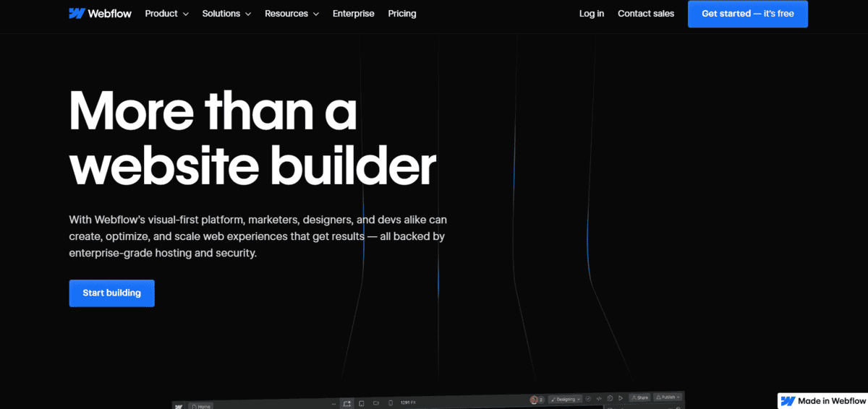Image resolution: width=868 pixels, height=409 pixels.
Task: Expand the Resources dropdown menu
Action: click(x=292, y=14)
